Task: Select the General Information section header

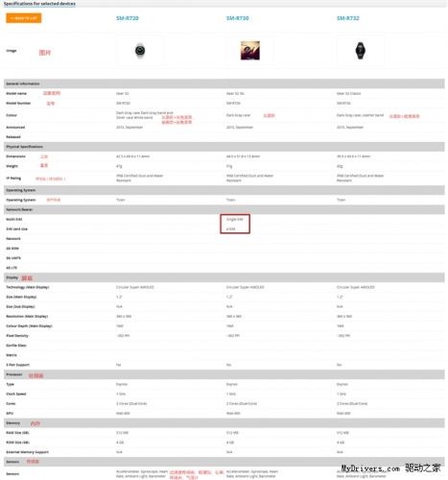Action: point(224,84)
